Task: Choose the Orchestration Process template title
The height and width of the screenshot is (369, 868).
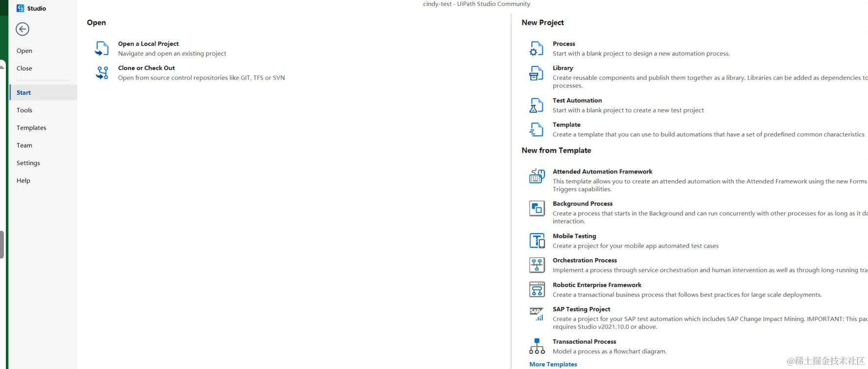Action: [585, 260]
